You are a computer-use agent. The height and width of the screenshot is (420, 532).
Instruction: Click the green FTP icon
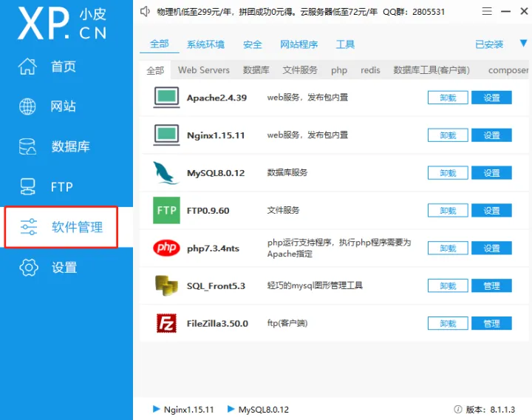(x=166, y=210)
